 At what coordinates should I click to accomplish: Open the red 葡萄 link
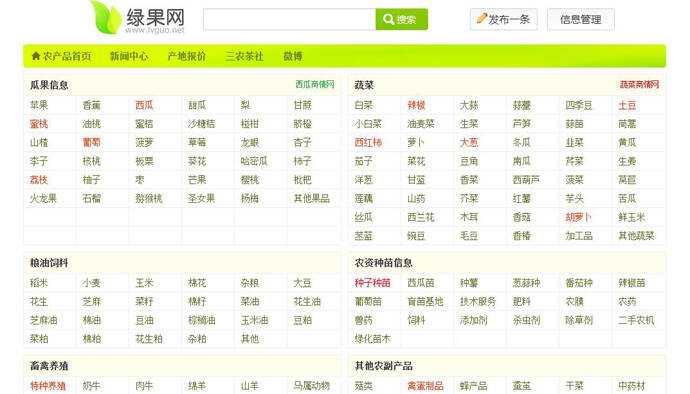click(92, 143)
